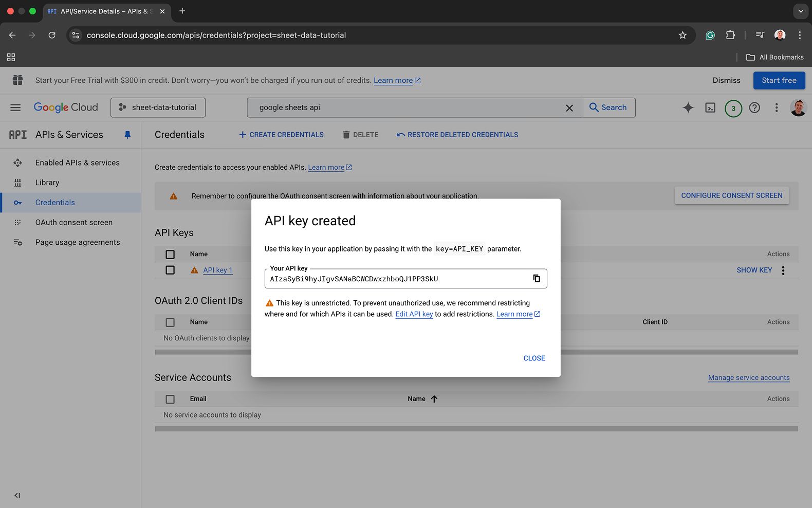Click the gift icon in trial banner
This screenshot has height=508, width=812.
click(17, 80)
